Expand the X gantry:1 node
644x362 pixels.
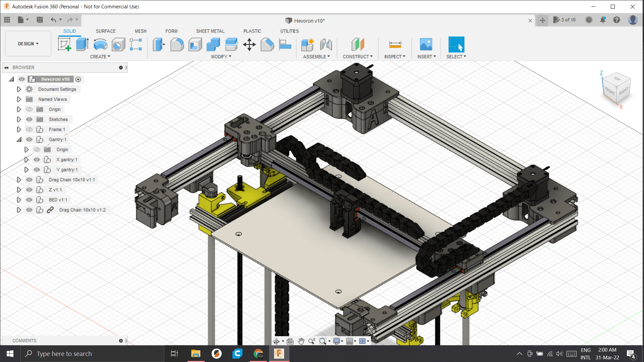26,160
